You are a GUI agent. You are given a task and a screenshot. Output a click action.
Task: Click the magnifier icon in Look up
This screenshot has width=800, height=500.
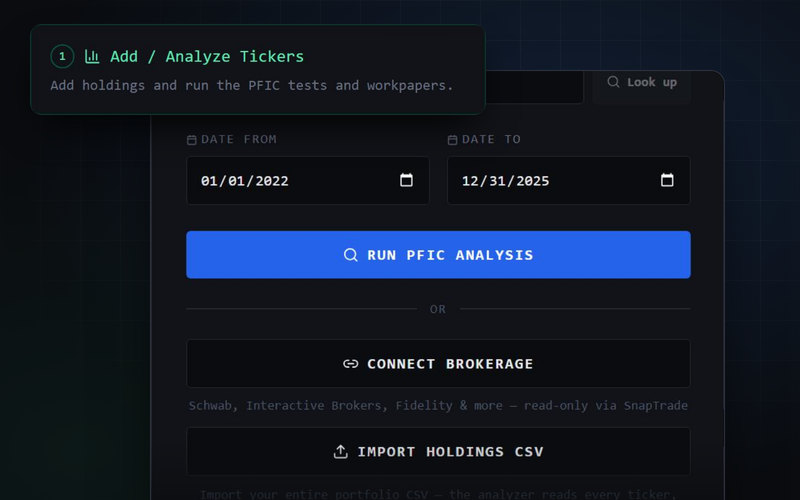point(613,82)
